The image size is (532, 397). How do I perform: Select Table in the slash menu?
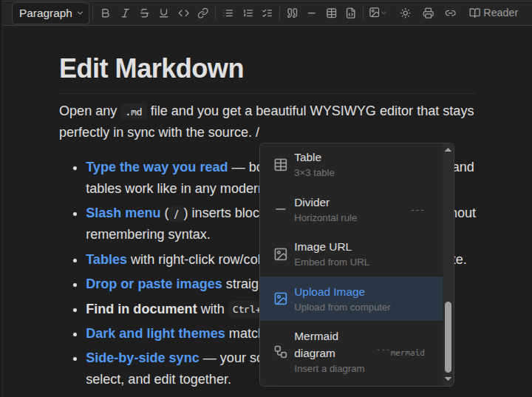coord(352,165)
